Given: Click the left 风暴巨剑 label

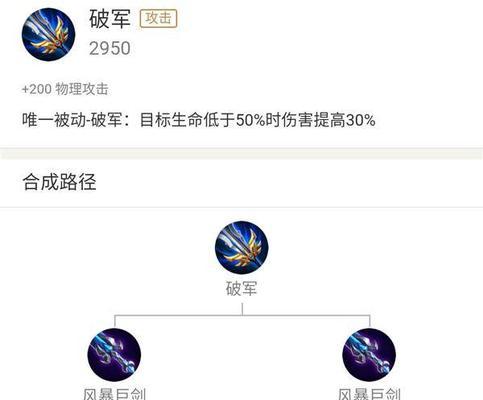Looking at the screenshot, I should [114, 394].
